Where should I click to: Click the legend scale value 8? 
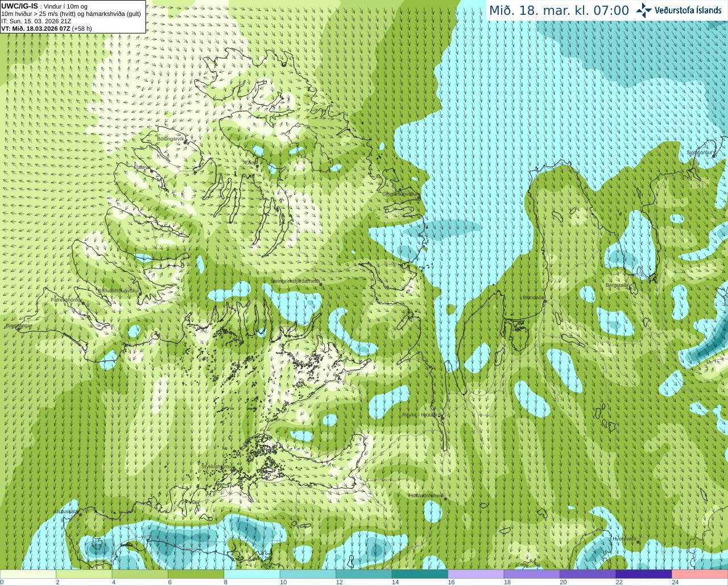point(226,582)
